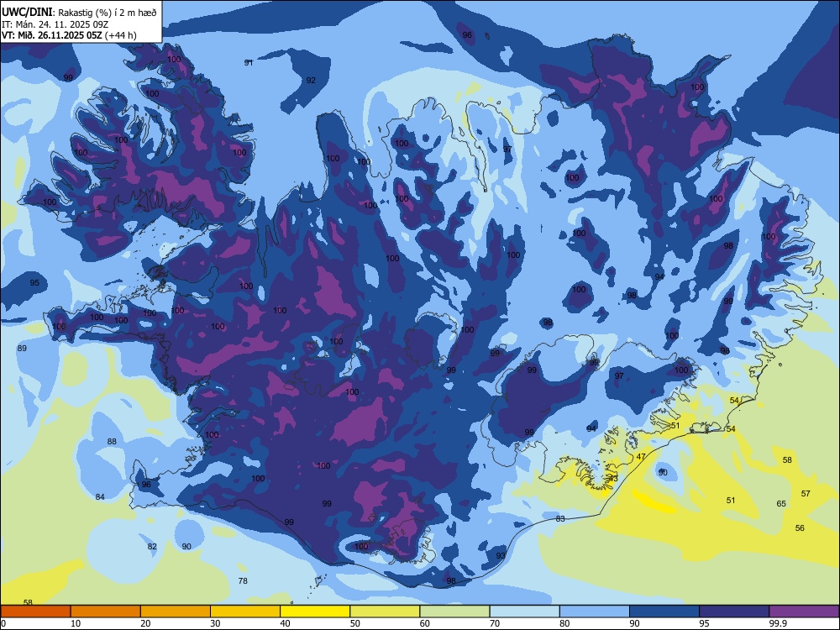840x630 pixels.
Task: Pick the 80–90 light blue legend segment
Action: (x=595, y=612)
